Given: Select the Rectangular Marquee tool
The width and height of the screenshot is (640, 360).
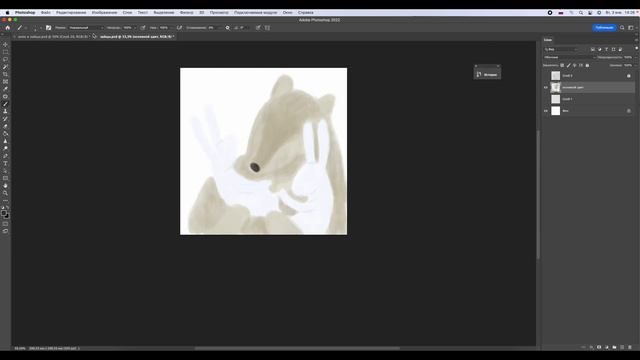Looking at the screenshot, I should coord(5,52).
